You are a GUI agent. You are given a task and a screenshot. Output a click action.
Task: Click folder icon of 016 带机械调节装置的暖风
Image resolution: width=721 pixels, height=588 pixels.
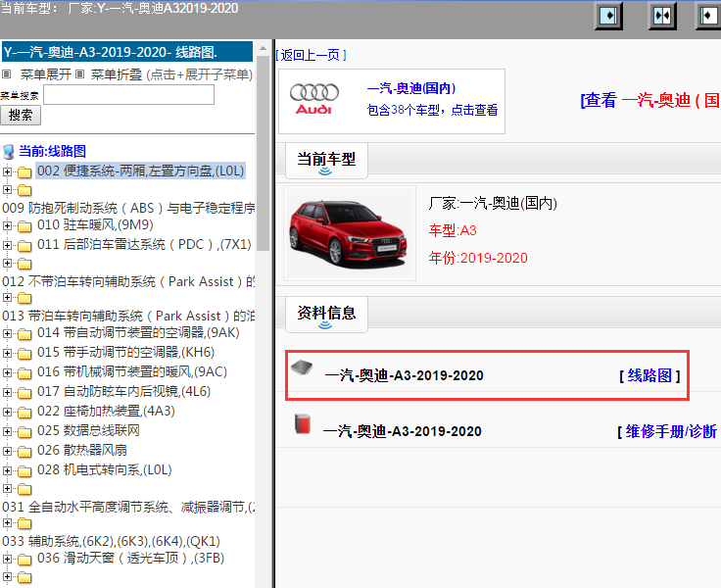point(24,372)
